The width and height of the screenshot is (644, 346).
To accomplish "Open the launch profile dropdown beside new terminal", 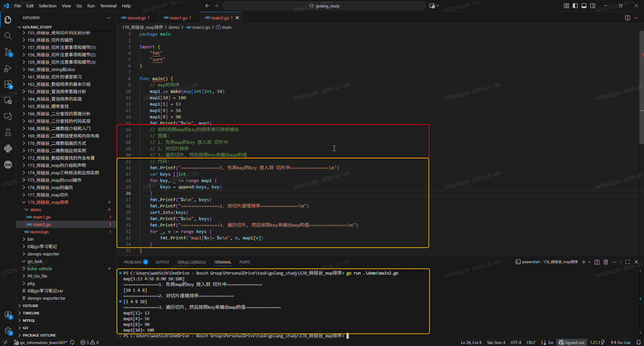I will coord(589,262).
